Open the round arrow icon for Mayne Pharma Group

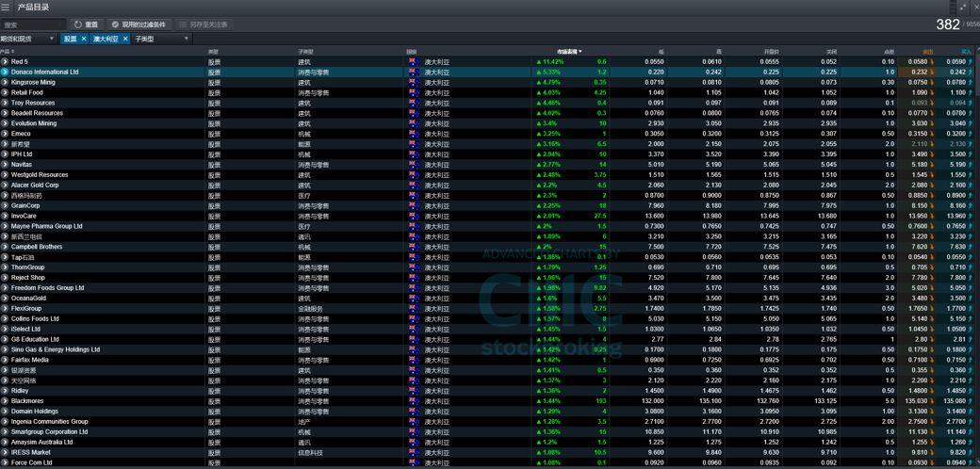5,226
